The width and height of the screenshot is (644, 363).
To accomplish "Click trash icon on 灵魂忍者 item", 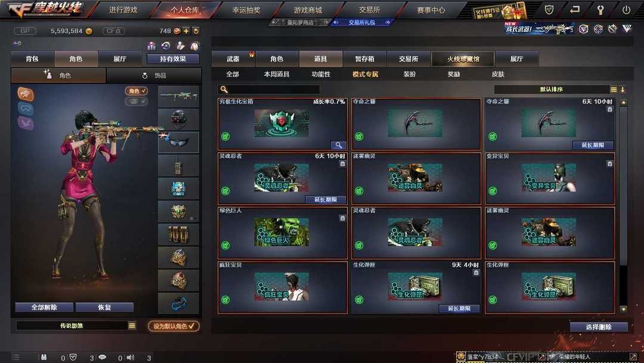I will click(x=342, y=164).
